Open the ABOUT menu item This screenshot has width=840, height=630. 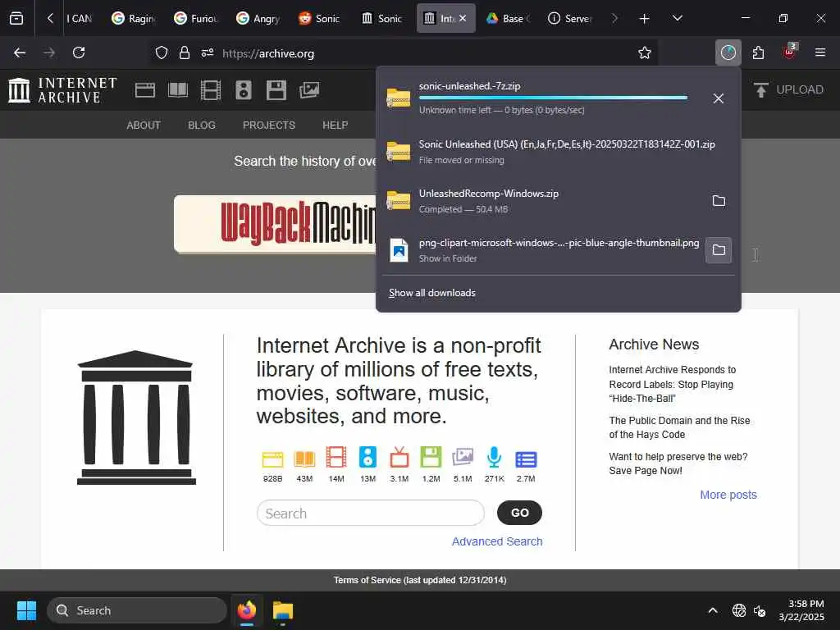point(144,126)
